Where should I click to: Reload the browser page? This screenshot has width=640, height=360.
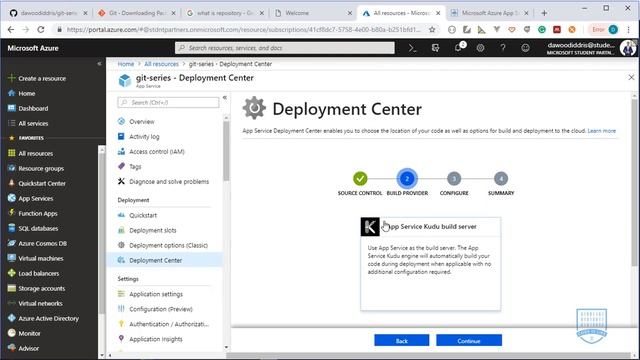pyautogui.click(x=41, y=29)
